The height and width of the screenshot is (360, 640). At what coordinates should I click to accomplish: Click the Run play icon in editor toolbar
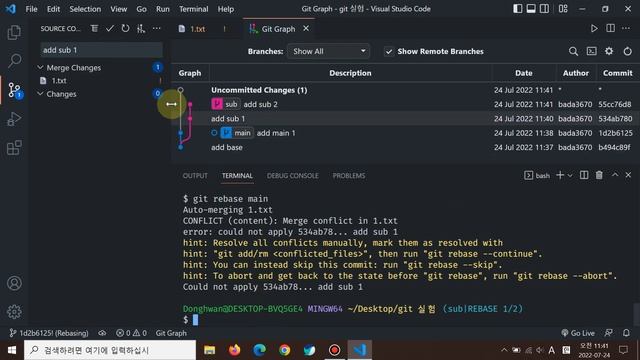pyautogui.click(x=594, y=29)
